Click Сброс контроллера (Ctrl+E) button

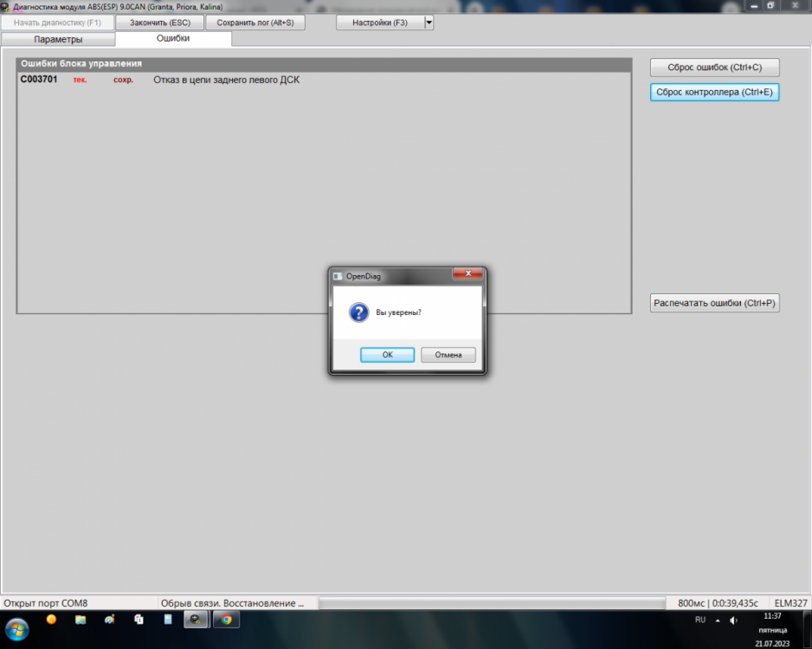(715, 92)
